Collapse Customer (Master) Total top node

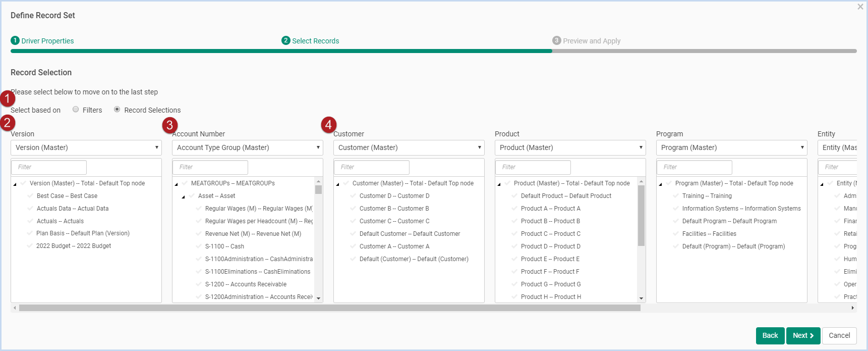338,184
